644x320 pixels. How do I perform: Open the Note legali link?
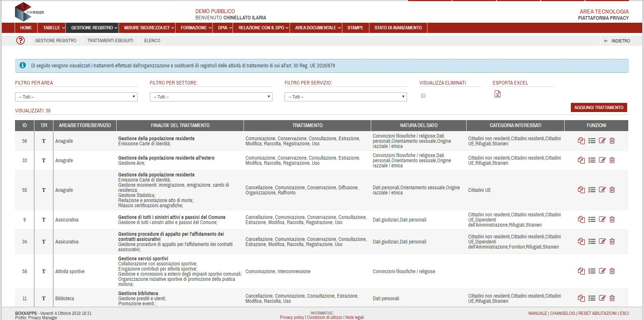(x=354, y=317)
